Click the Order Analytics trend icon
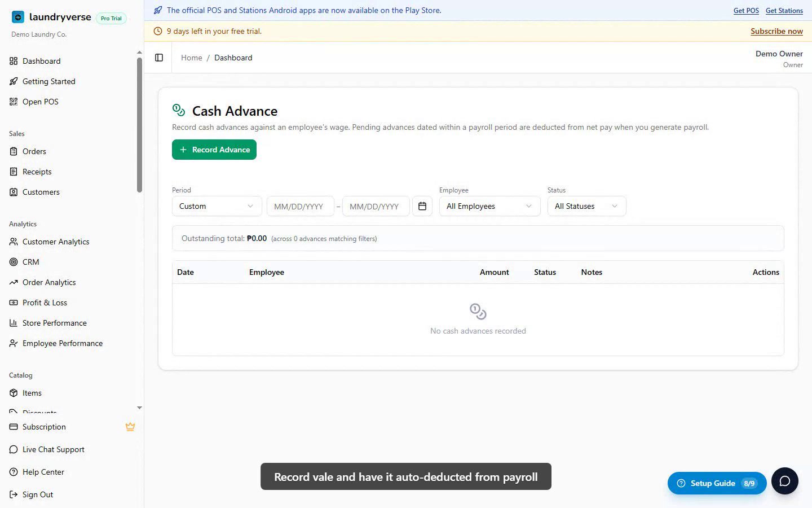The image size is (812, 508). [14, 282]
